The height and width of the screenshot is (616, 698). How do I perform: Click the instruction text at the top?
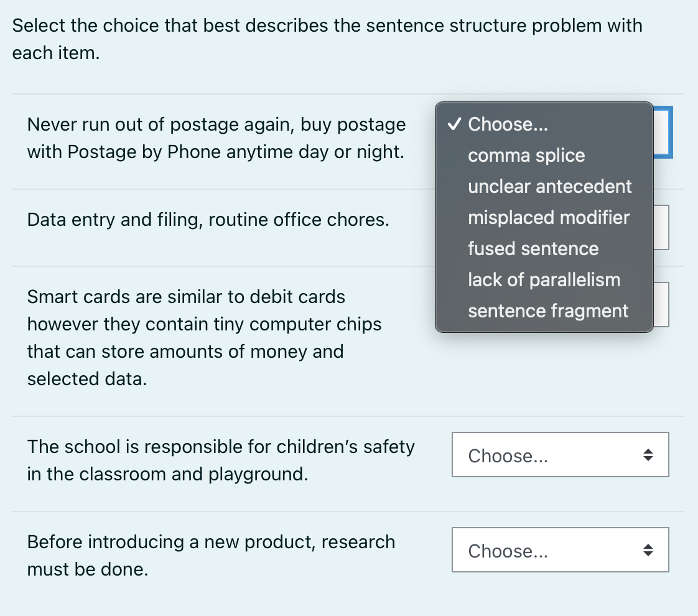click(x=327, y=39)
